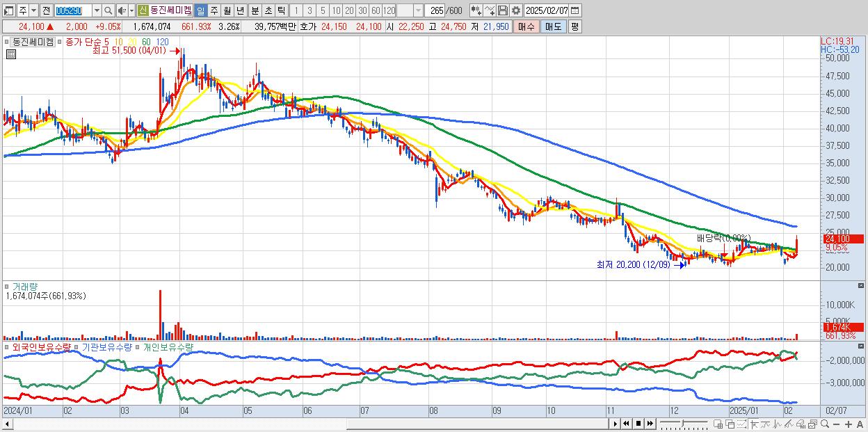The width and height of the screenshot is (868, 432).
Task: Select the 30 interval button
Action: (x=362, y=10)
